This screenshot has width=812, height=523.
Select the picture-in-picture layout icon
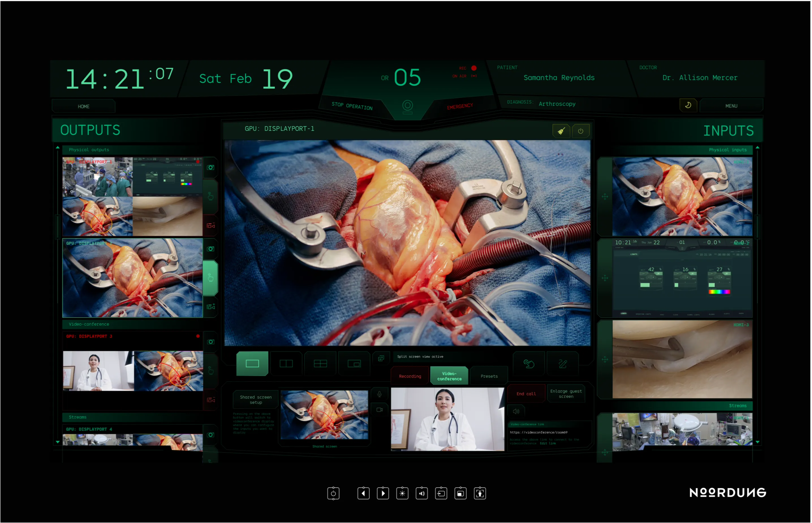coord(354,364)
